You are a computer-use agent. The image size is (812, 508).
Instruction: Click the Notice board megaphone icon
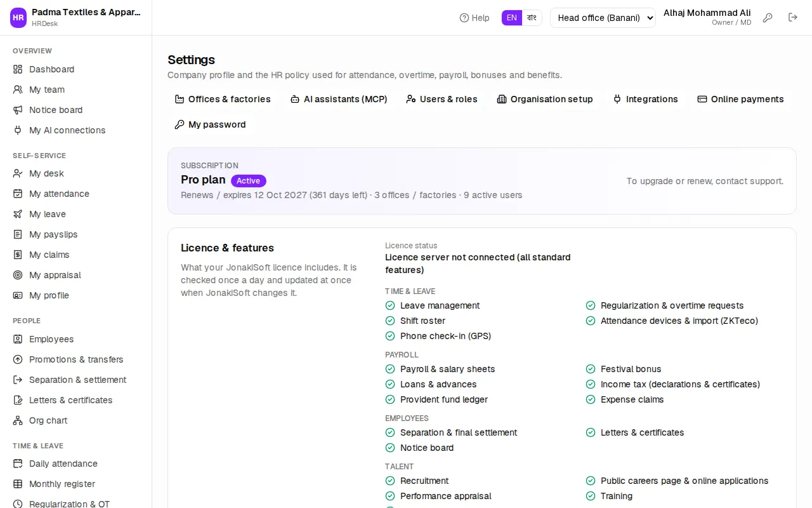(18, 110)
